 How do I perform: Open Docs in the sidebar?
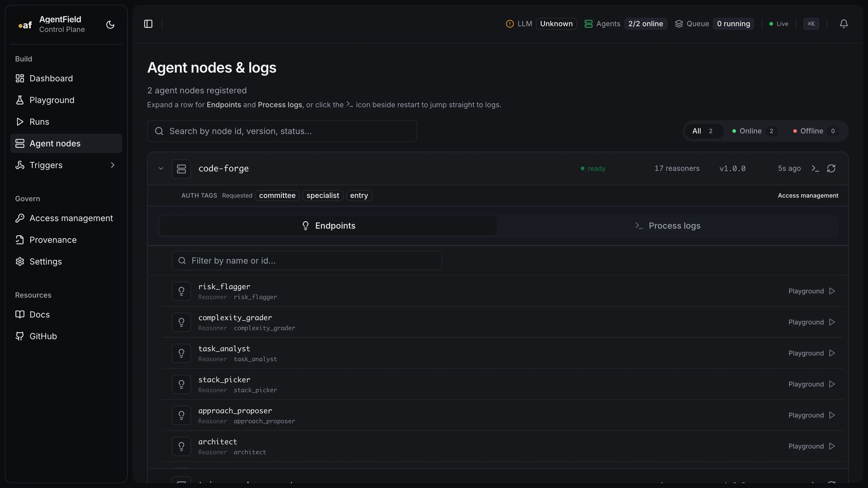pos(66,314)
